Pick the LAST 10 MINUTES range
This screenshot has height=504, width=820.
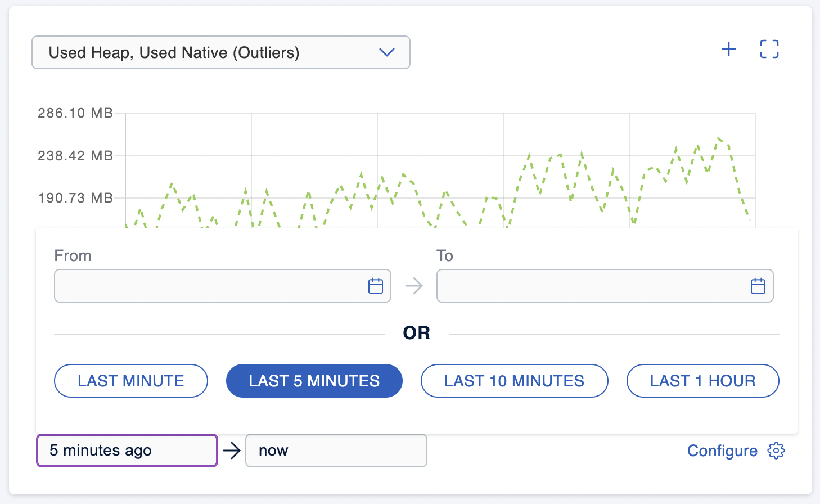(x=515, y=381)
